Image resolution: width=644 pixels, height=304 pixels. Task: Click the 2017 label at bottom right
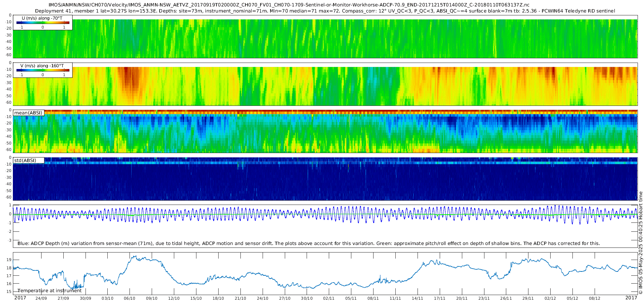631,298
